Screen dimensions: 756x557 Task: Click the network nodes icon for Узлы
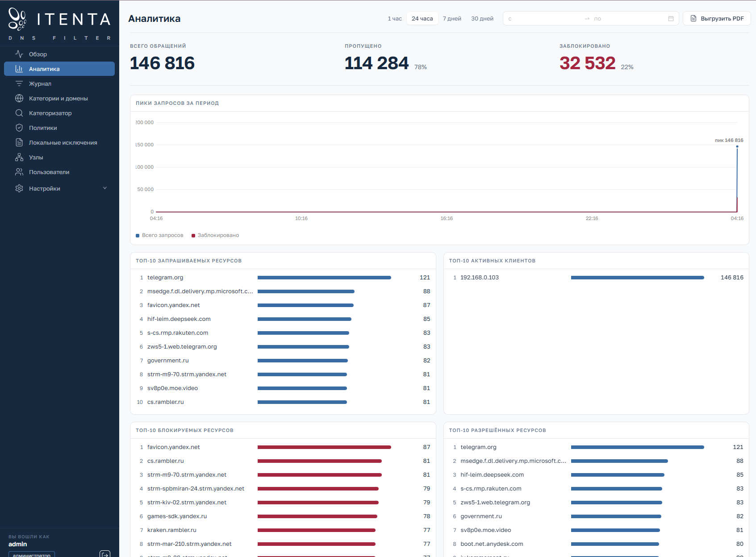pos(19,157)
